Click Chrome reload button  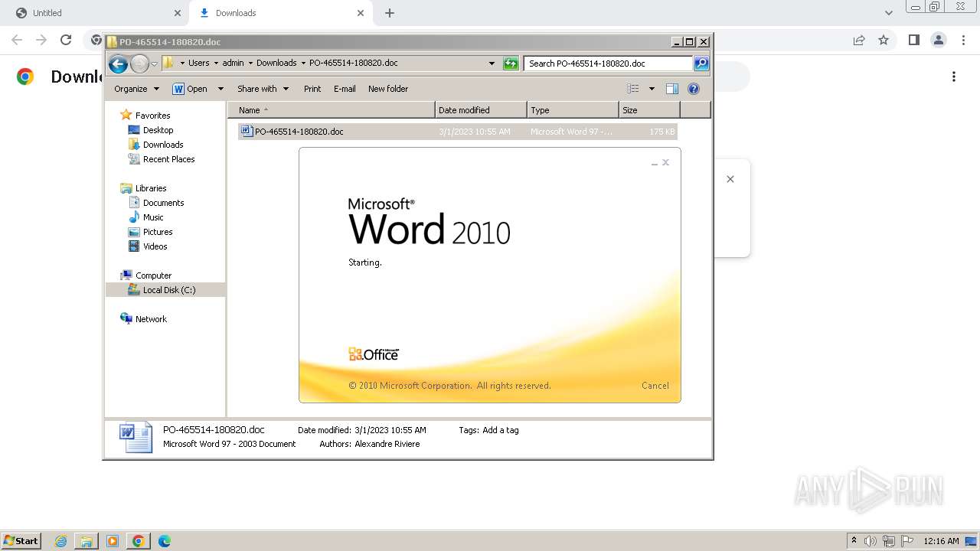66,40
